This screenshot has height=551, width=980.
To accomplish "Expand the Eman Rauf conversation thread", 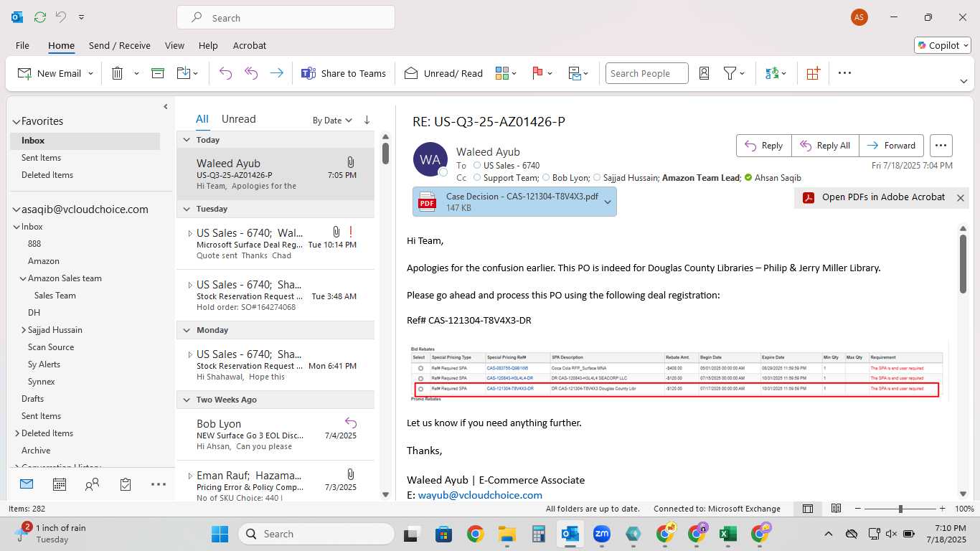I will pyautogui.click(x=190, y=476).
